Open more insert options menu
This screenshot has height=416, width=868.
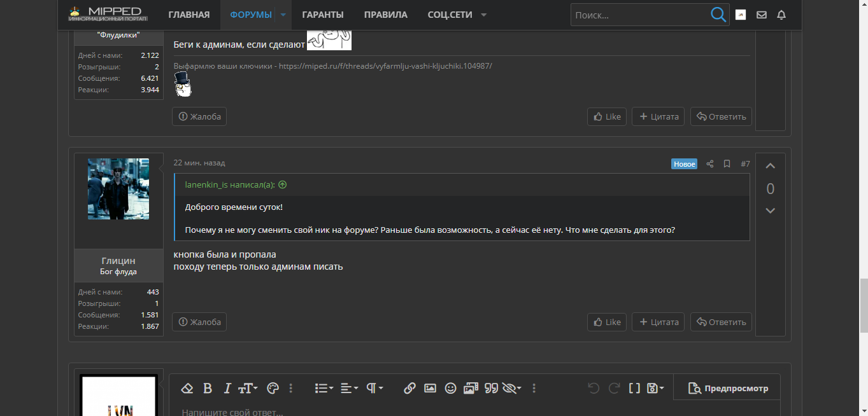(x=534, y=388)
